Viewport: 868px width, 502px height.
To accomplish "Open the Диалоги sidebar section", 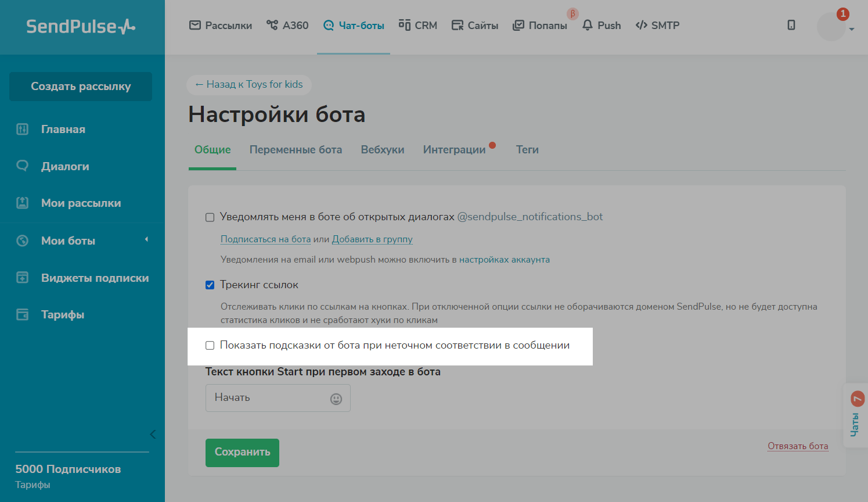I will (x=65, y=166).
